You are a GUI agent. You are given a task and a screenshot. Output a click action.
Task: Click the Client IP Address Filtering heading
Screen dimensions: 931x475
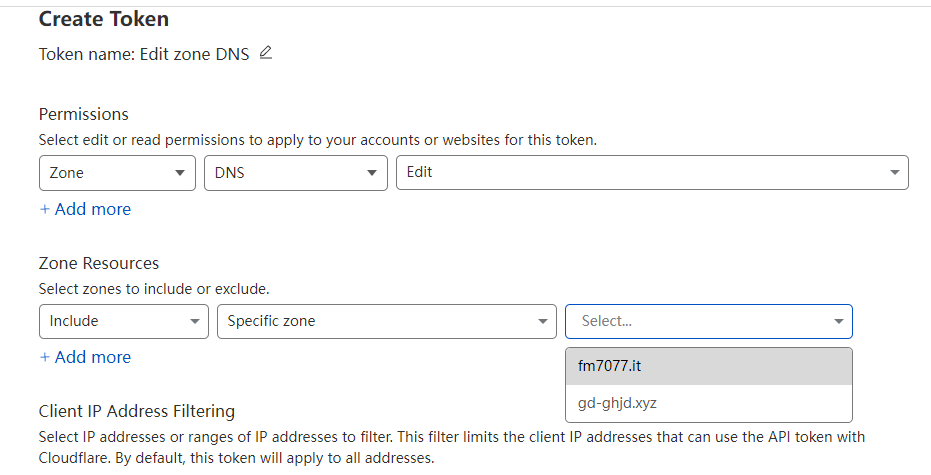(x=136, y=411)
